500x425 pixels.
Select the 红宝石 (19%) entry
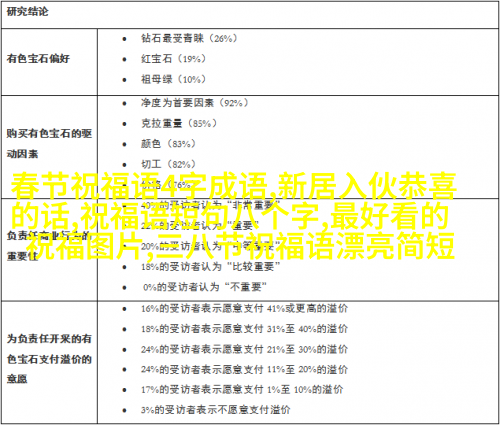(x=173, y=59)
